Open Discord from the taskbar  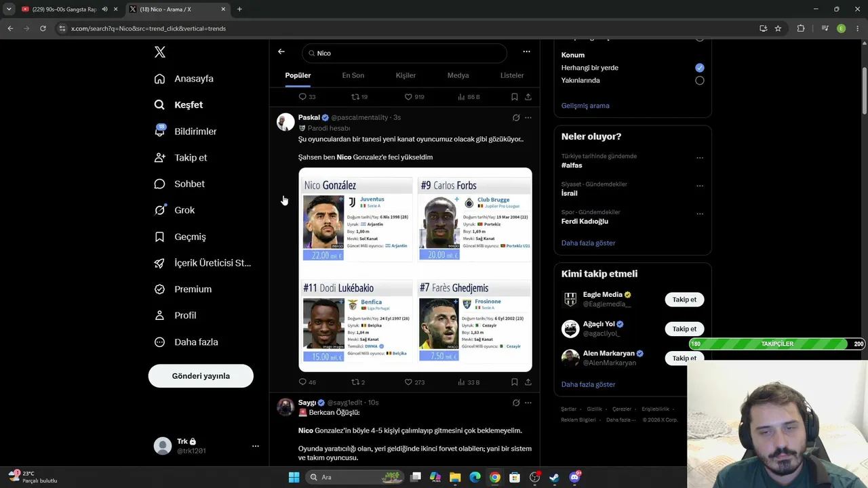click(x=574, y=477)
